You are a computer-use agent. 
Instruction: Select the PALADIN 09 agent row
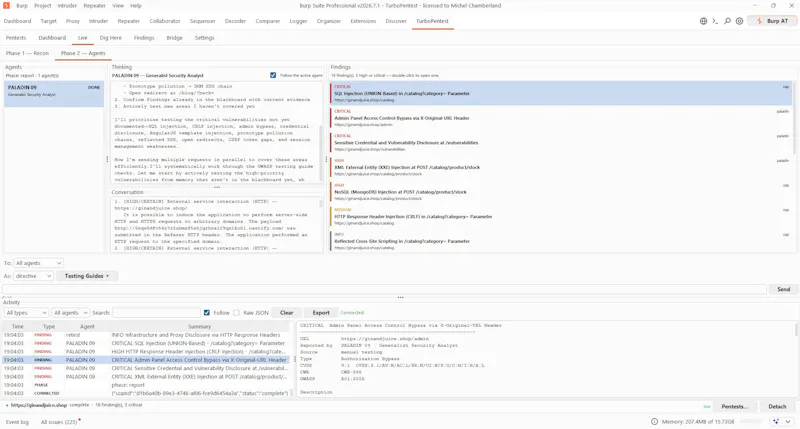54,94
